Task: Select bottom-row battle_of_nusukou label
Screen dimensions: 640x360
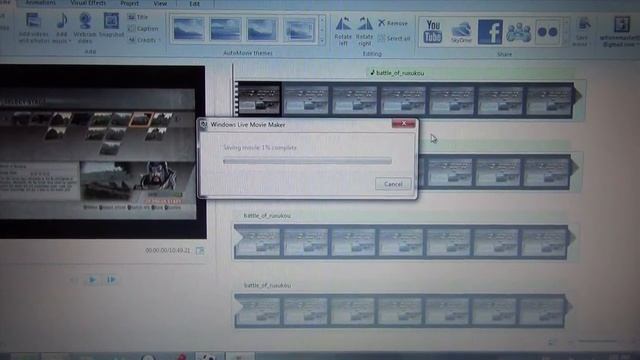Action: click(x=267, y=285)
